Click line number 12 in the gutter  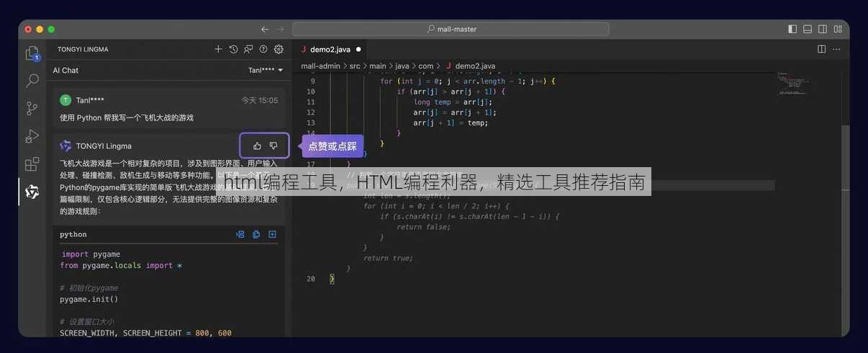coord(310,112)
